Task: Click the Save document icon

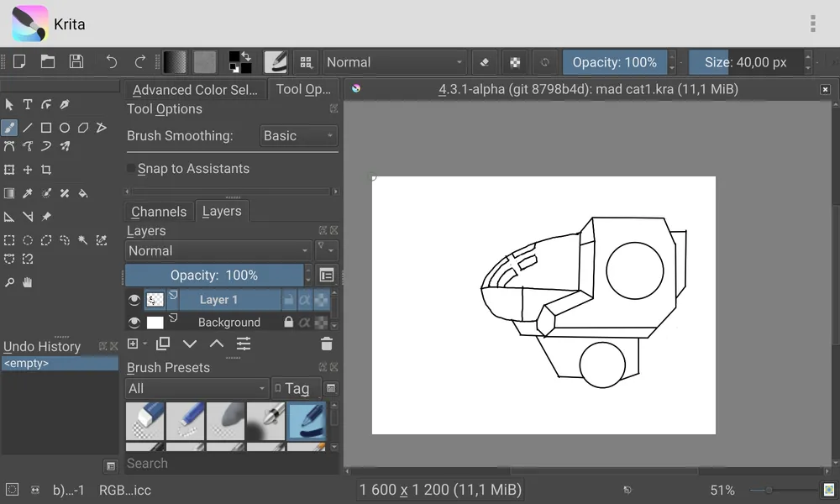Action: click(76, 61)
